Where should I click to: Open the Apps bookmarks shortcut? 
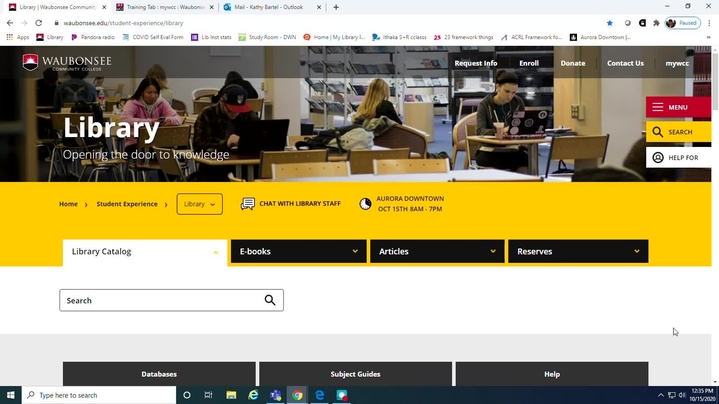click(17, 37)
